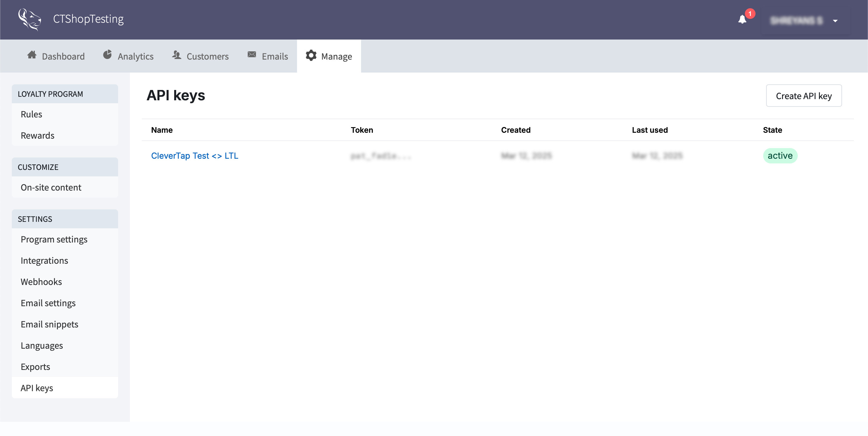Click the Manage gear icon

[x=311, y=55]
